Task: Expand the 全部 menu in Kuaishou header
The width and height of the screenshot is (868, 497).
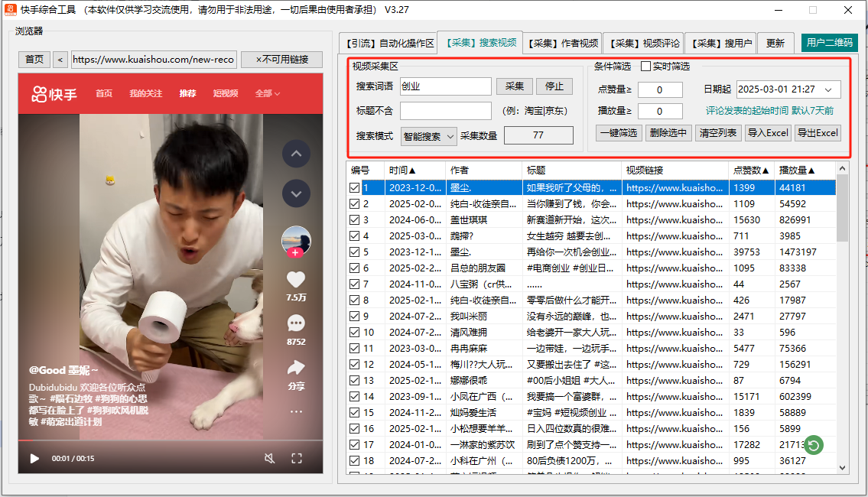Action: tap(268, 93)
